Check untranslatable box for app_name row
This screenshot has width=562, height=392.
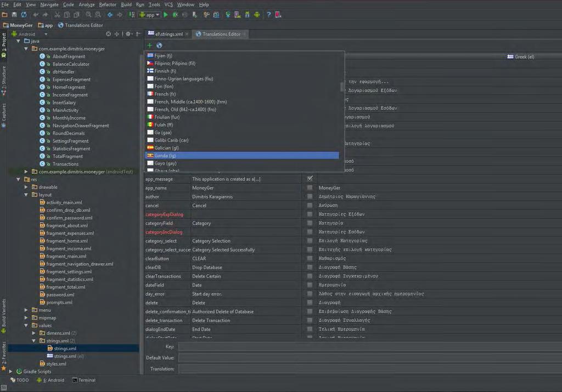[310, 188]
